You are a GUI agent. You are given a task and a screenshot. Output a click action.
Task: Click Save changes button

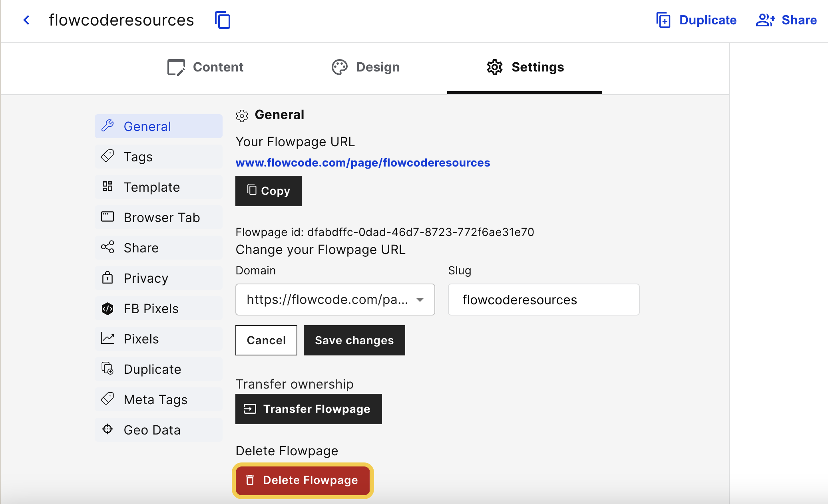[354, 340]
